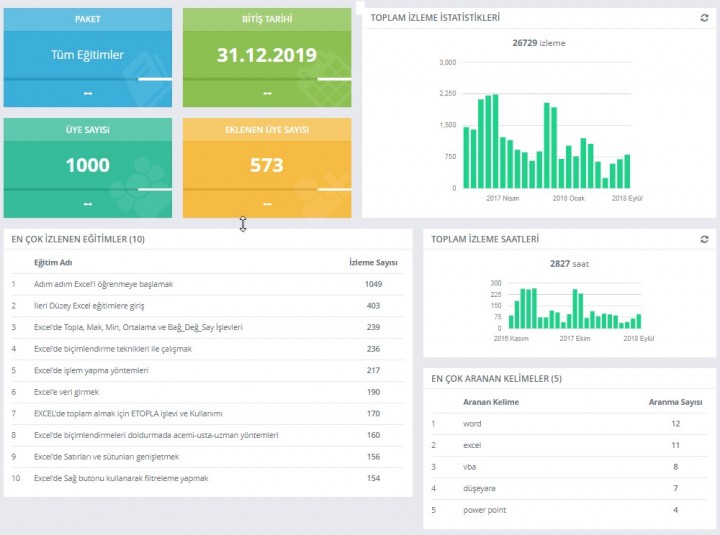This screenshot has height=535, width=720.
Task: Open "Adım adım Excel'i öğrenmeye başlamak" training
Action: [x=103, y=284]
